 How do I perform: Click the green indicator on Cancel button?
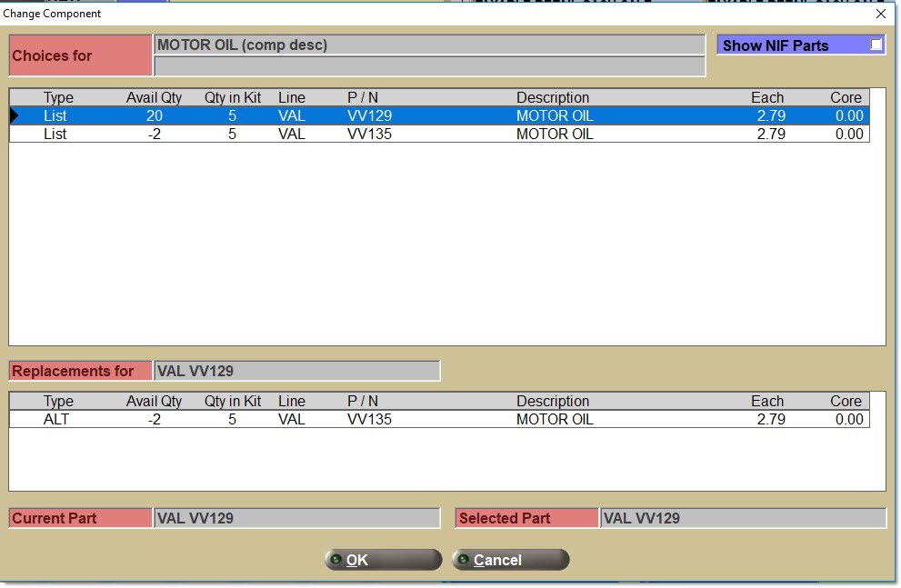[464, 560]
